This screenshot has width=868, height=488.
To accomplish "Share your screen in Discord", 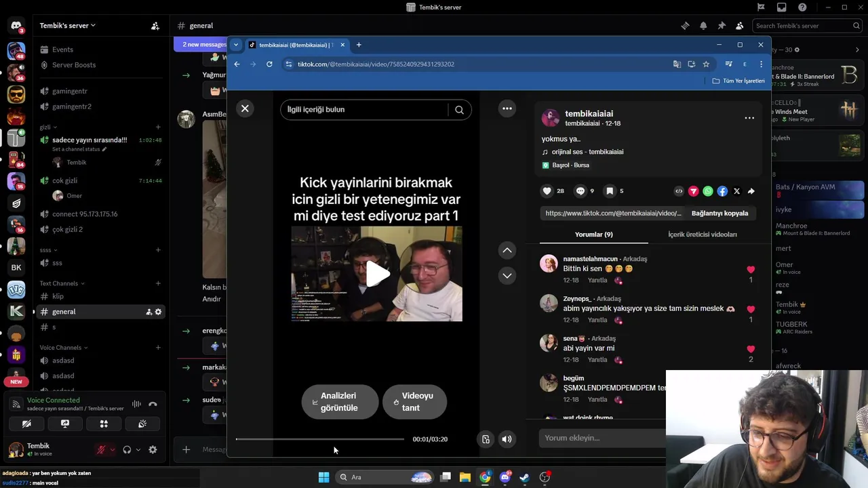I will 65,424.
